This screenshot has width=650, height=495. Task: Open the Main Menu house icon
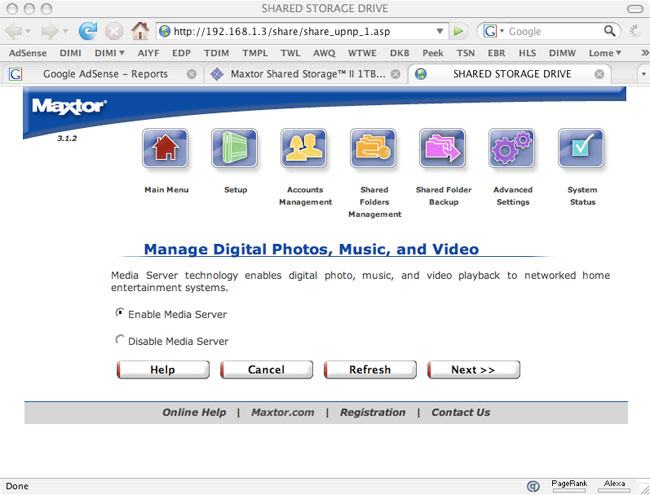(x=165, y=148)
